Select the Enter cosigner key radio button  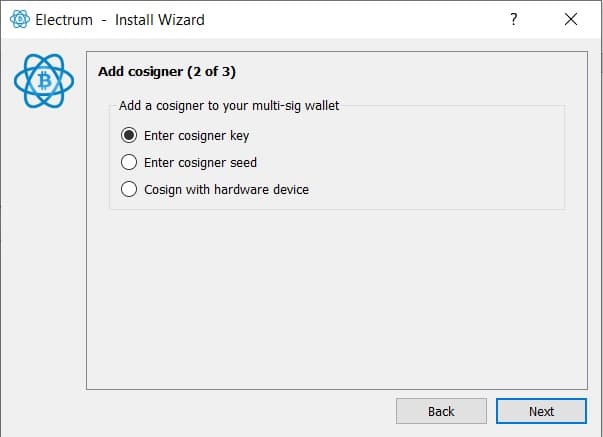pyautogui.click(x=129, y=135)
